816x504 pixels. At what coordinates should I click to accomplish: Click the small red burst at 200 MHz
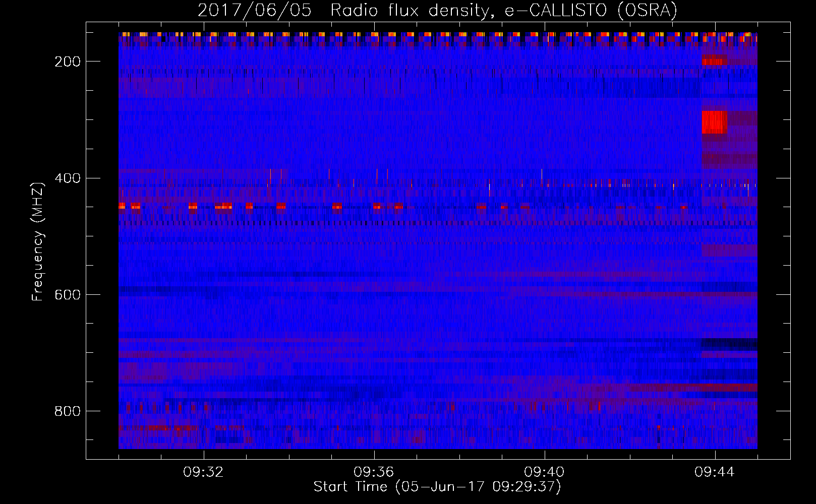pyautogui.click(x=714, y=60)
